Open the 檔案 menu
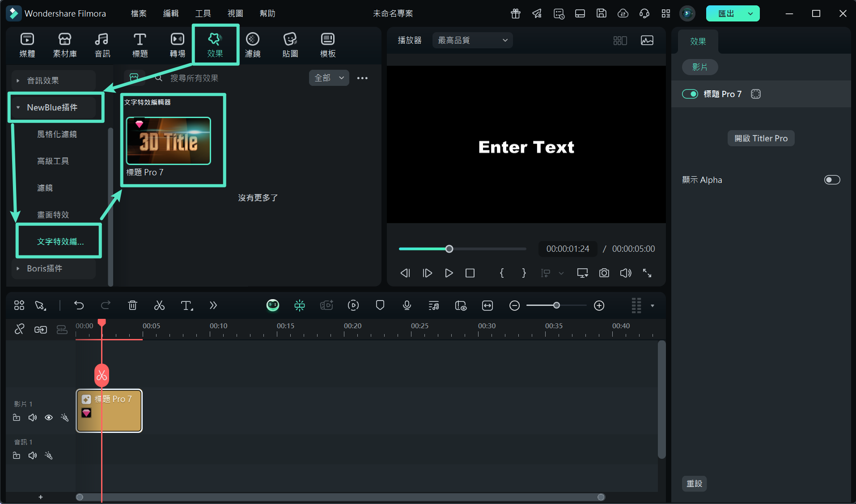Screen dimensions: 856x504 pos(139,13)
